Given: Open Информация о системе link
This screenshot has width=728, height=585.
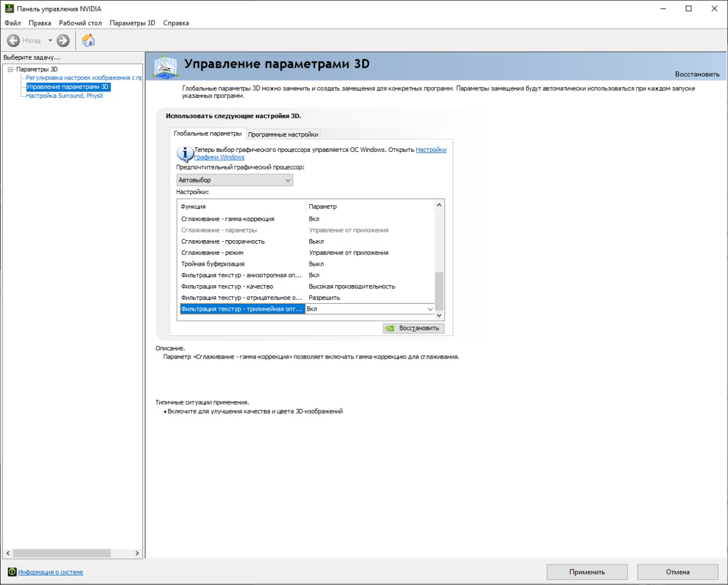Looking at the screenshot, I should pyautogui.click(x=51, y=572).
